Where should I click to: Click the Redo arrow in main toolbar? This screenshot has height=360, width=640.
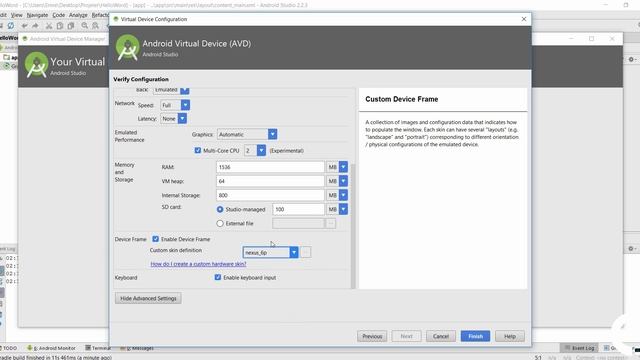pyautogui.click(x=36, y=26)
